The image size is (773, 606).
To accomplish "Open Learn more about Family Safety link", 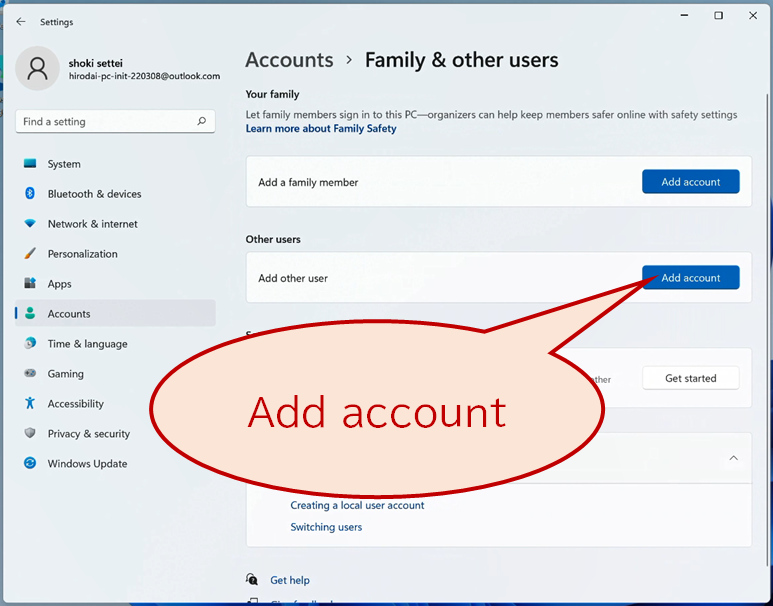I will pos(321,129).
